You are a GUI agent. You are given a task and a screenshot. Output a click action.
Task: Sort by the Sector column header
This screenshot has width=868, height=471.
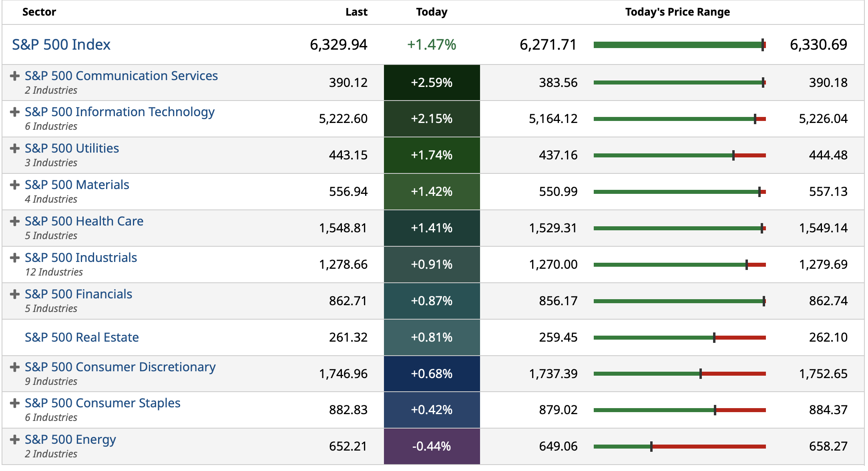[39, 12]
